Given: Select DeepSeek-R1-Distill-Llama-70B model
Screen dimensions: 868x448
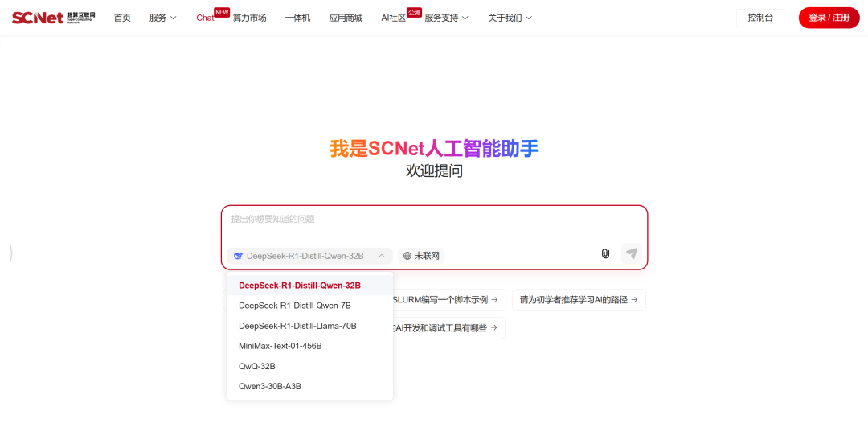Looking at the screenshot, I should 310,326.
